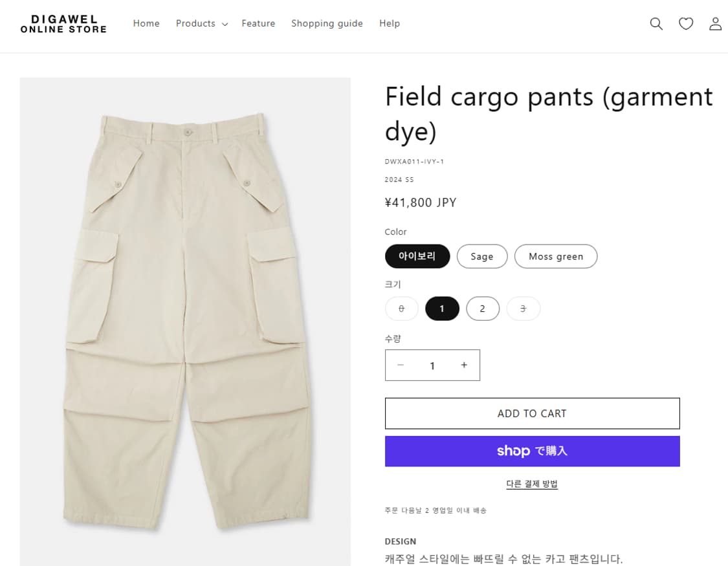728x566 pixels.
Task: Click the Shop 購入 purple payment button
Action: tap(532, 451)
